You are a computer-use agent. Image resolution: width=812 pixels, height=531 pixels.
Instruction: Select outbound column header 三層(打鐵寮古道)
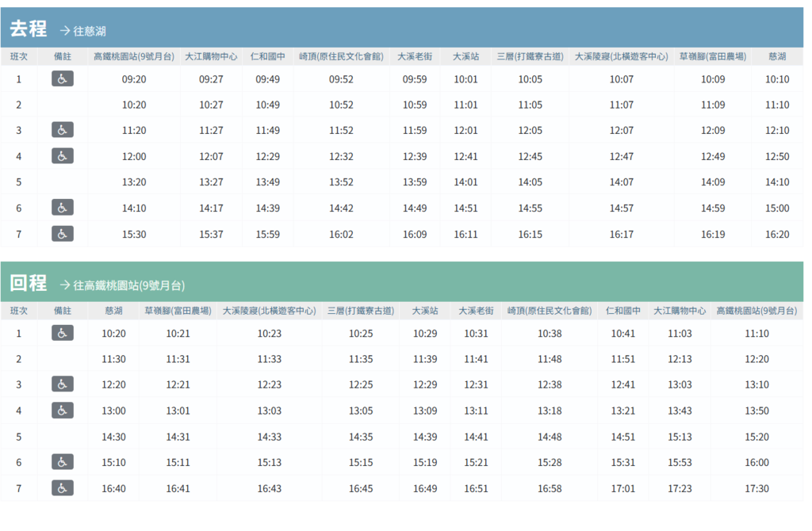[530, 56]
